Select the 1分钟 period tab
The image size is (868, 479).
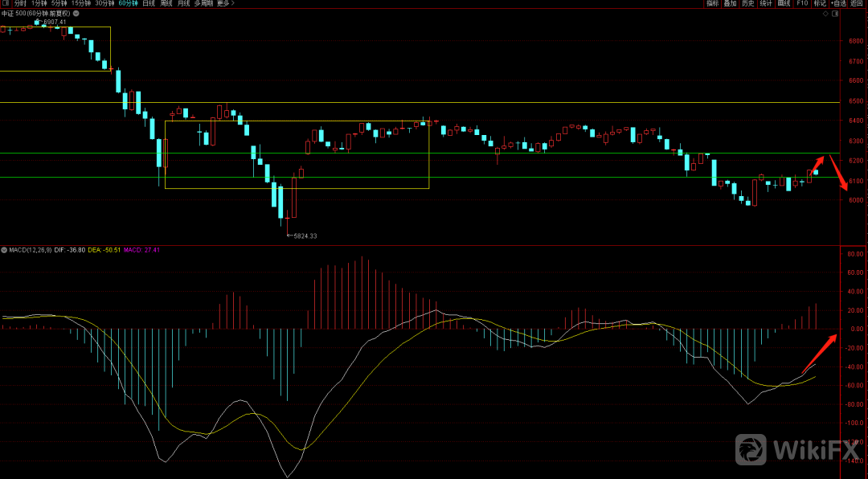tap(39, 4)
